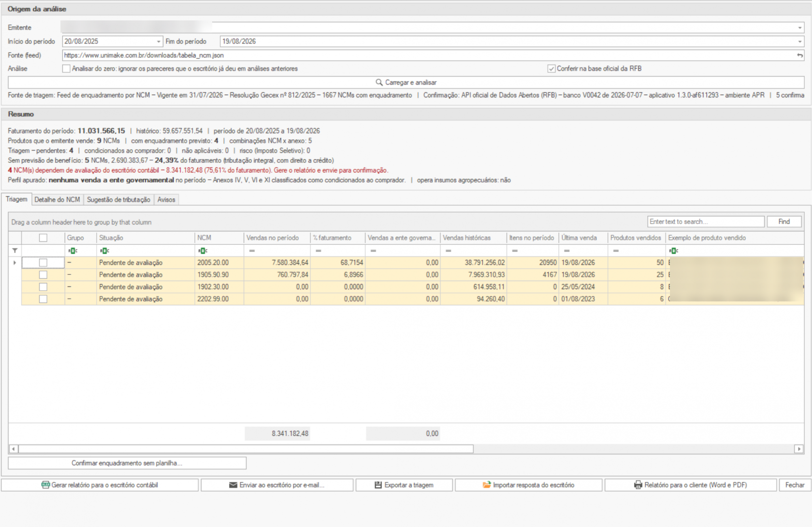
Task: Click 'Relatório para o cliente (Word e PDF)'
Action: pos(691,485)
